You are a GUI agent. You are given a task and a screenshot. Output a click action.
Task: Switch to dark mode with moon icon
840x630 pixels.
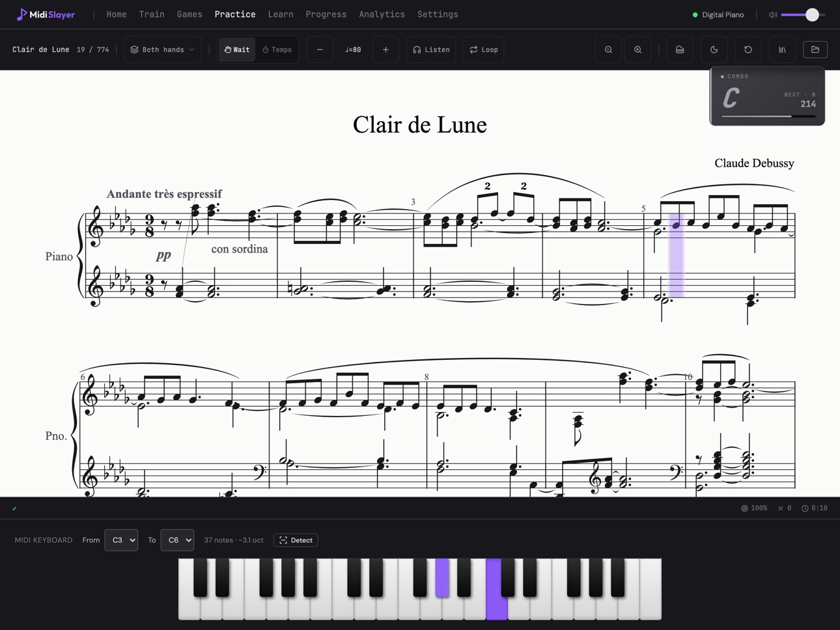[x=714, y=49]
